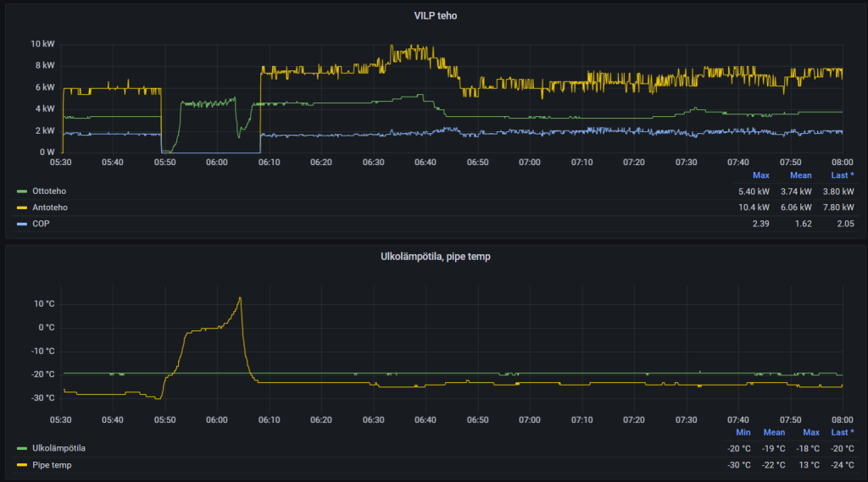Toggle the Ottoteho series in the legend
The width and height of the screenshot is (868, 482).
pos(49,191)
